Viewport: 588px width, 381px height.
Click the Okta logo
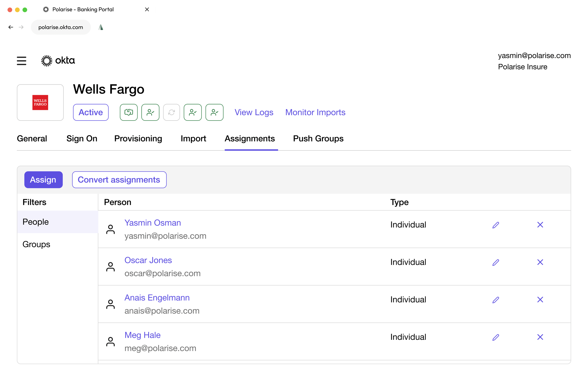[x=58, y=61]
